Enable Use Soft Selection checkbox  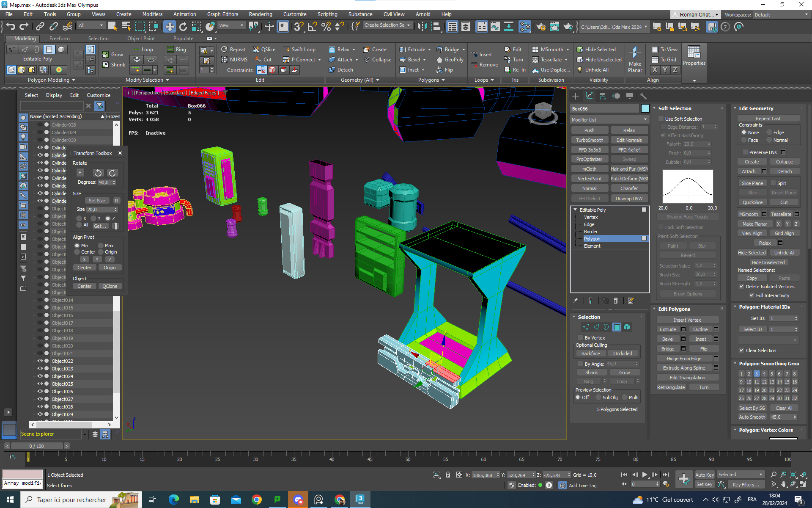[x=661, y=119]
